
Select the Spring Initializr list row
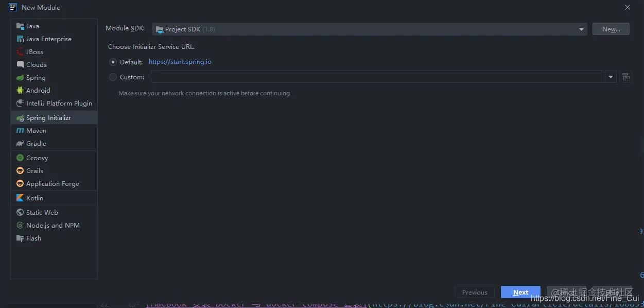pyautogui.click(x=54, y=118)
